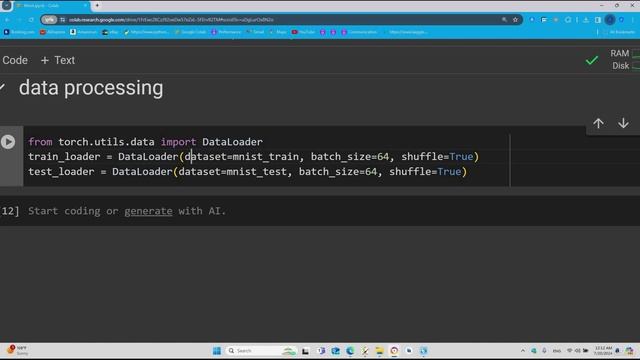Open RAM and Disk resource indicator
Viewport: 640px width, 360px height.
point(624,60)
